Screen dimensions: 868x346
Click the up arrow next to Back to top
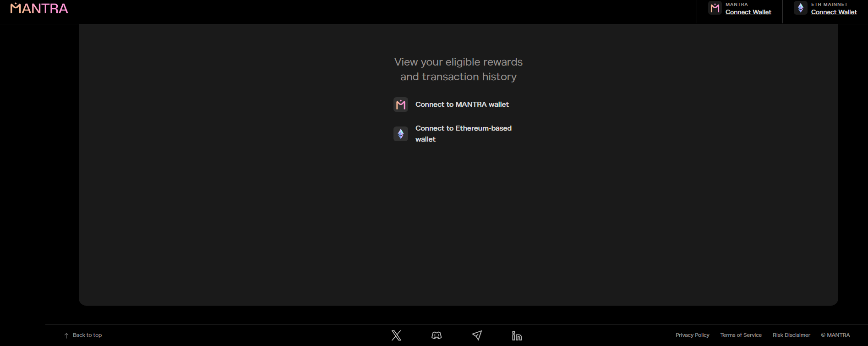point(66,335)
